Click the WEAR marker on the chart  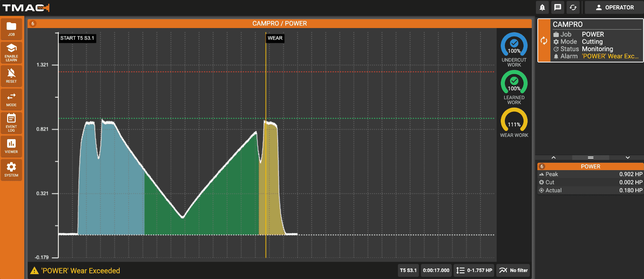pyautogui.click(x=275, y=38)
